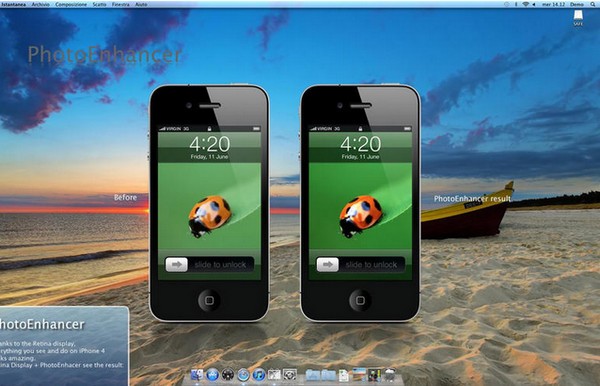This screenshot has width=600, height=386.
Task: Open the Demo user menu
Action: (577, 4)
